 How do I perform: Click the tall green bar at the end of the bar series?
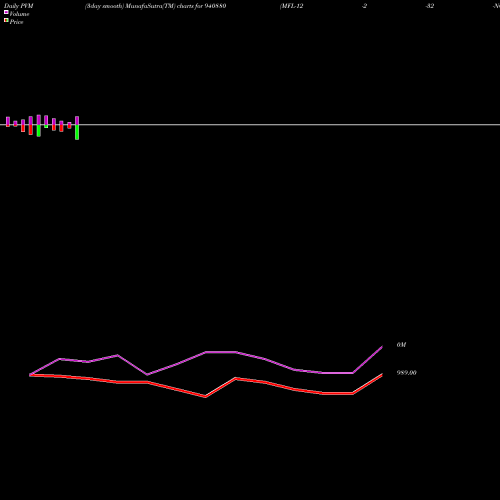coord(77,132)
